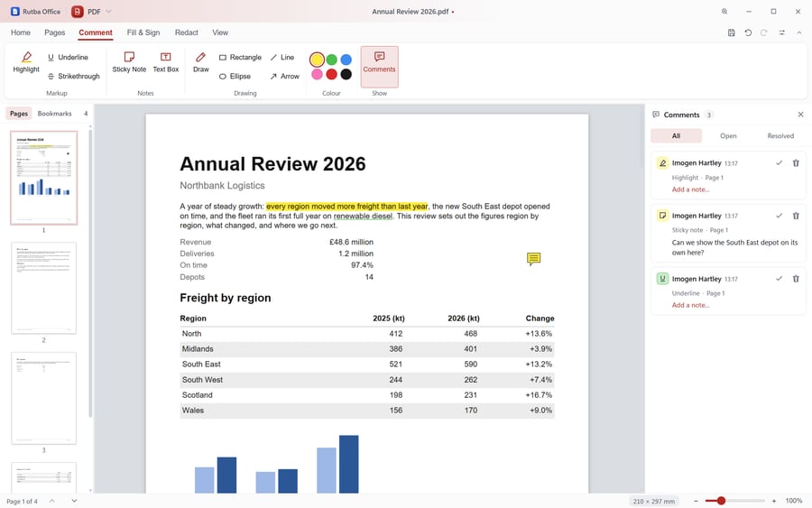This screenshot has height=508, width=812.
Task: Delete the Sticky note comment
Action: 796,216
